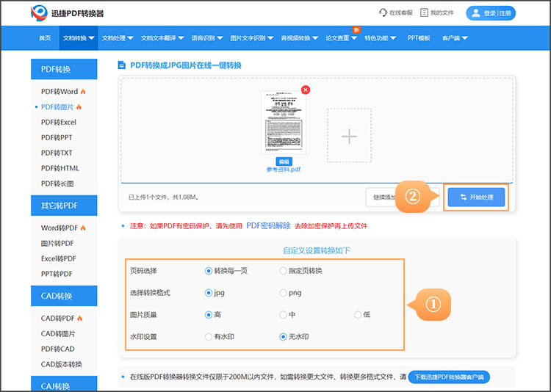Remove uploaded file with red X icon

point(306,90)
